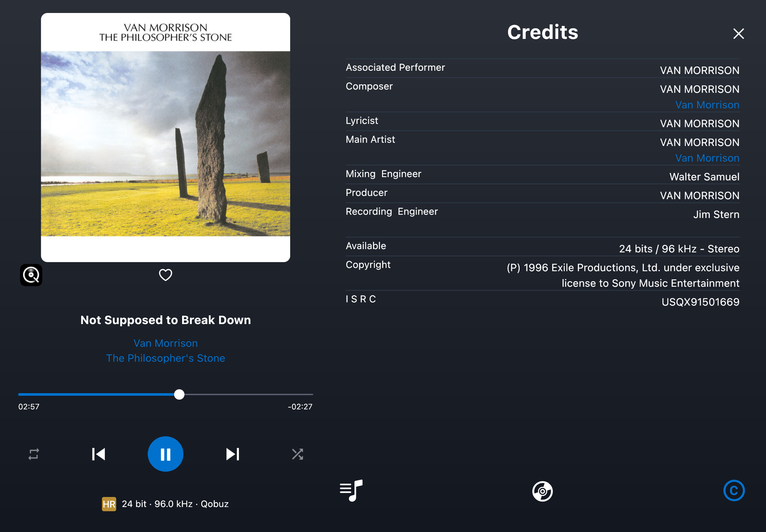Skip to next track

point(232,454)
